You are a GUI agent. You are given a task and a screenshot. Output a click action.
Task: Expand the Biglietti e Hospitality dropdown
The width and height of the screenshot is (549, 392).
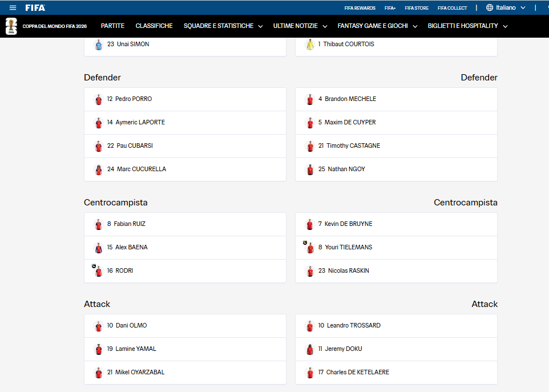coord(505,26)
